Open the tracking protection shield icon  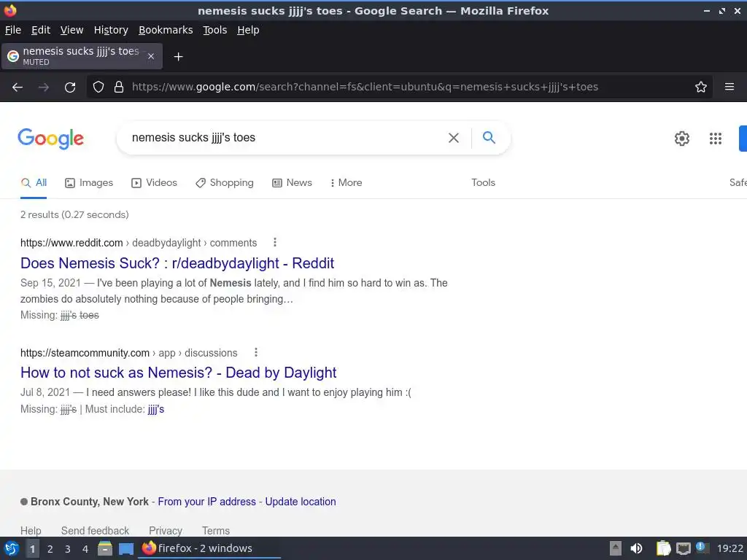tap(98, 87)
